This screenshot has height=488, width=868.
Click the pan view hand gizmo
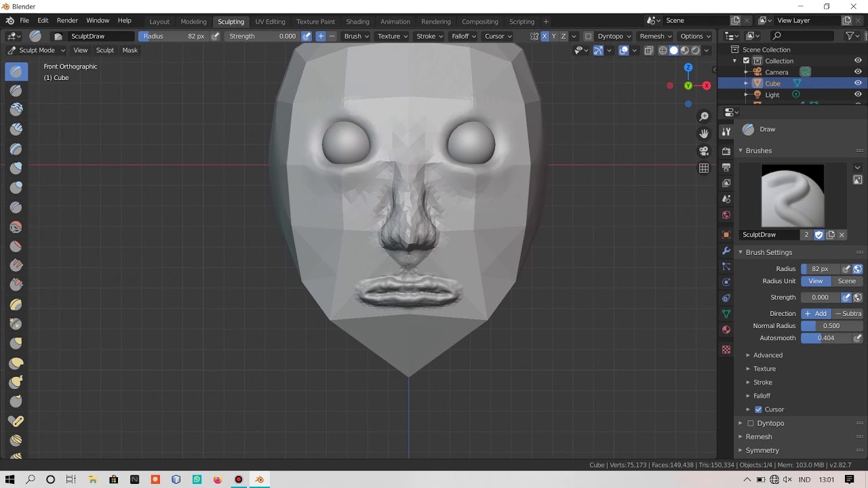704,134
